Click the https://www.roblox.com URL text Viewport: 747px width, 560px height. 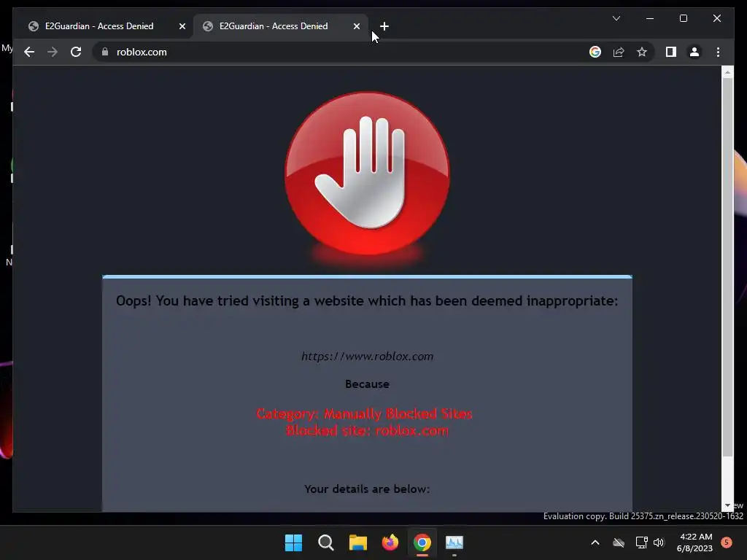(367, 356)
